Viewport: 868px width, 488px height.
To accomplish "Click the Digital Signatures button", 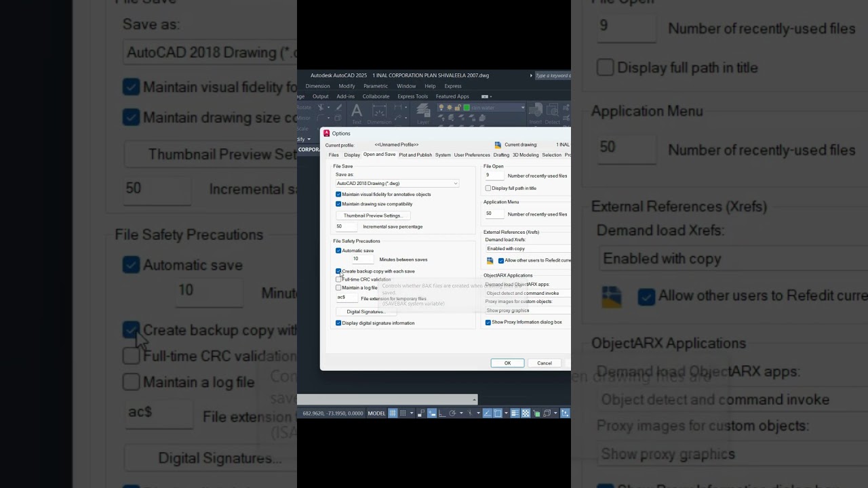I will point(366,312).
